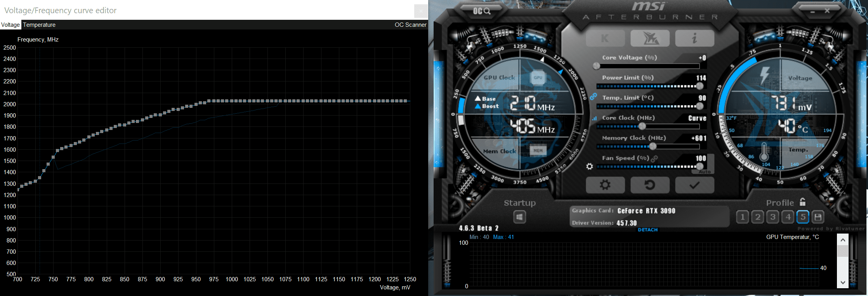This screenshot has width=868, height=296.
Task: Select profile slot 3
Action: [773, 217]
